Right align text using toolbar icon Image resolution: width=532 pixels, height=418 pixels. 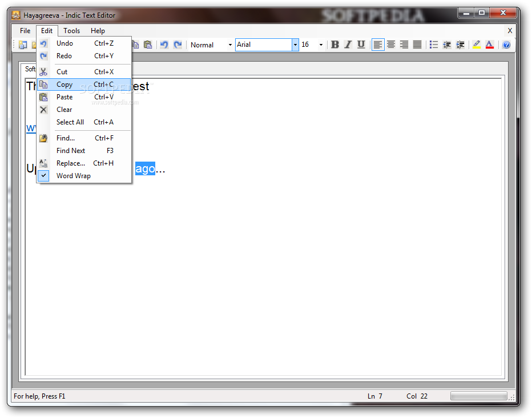pos(404,45)
